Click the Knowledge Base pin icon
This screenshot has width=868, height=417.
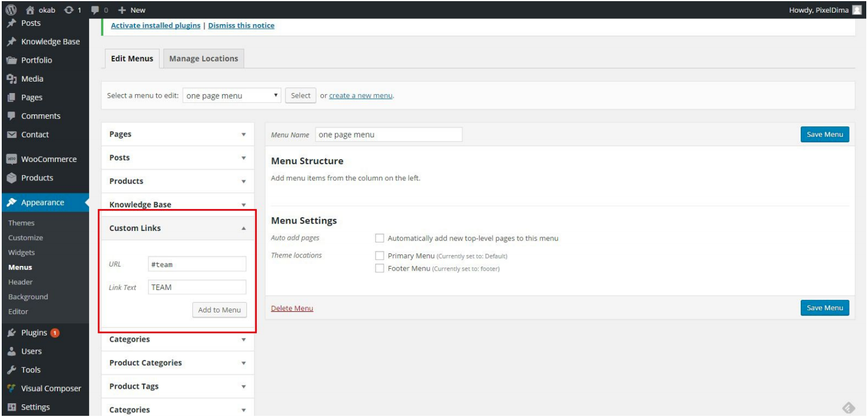pyautogui.click(x=11, y=42)
